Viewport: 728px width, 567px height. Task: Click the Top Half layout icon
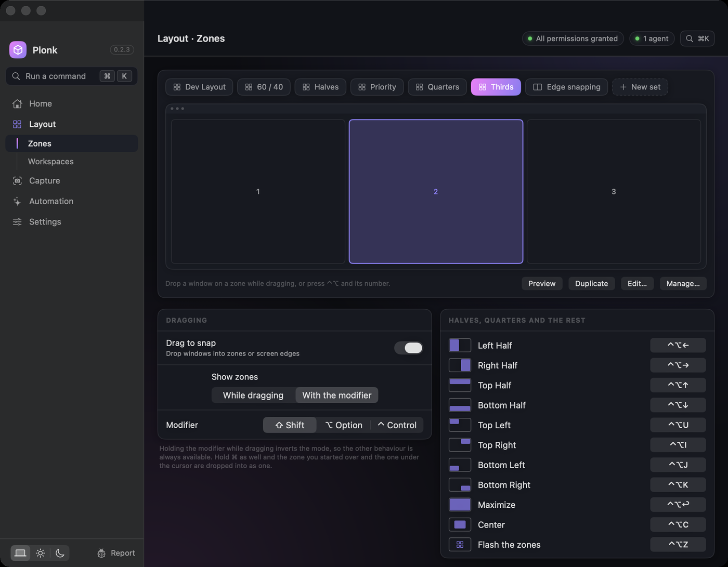tap(460, 385)
